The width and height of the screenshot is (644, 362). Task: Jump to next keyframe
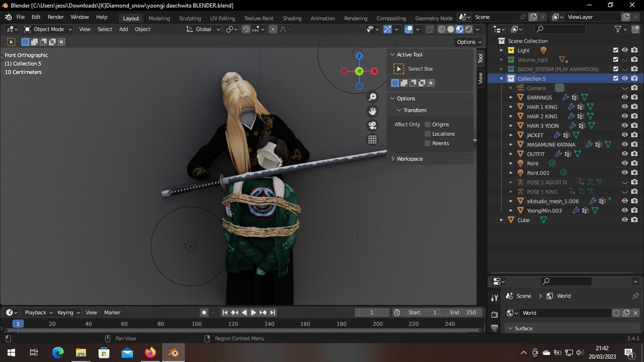pyautogui.click(x=263, y=313)
